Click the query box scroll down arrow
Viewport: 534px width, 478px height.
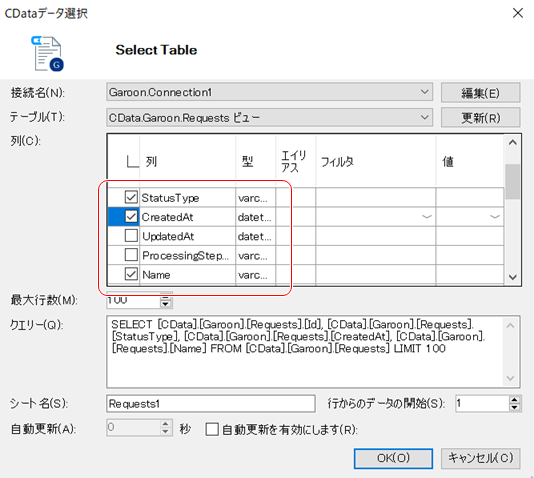point(510,378)
